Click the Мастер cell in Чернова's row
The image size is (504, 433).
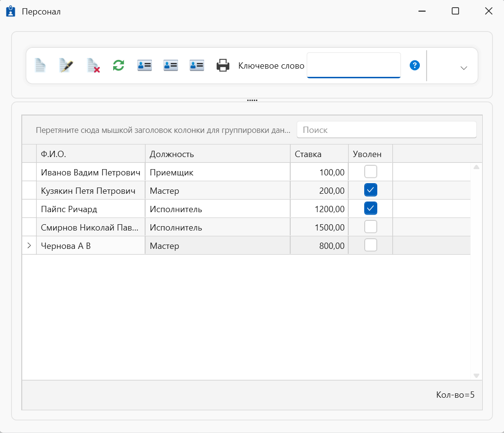pos(218,245)
